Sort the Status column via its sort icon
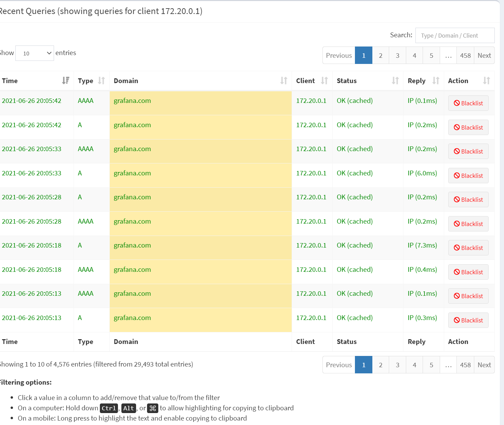The height and width of the screenshot is (425, 504). [x=395, y=80]
